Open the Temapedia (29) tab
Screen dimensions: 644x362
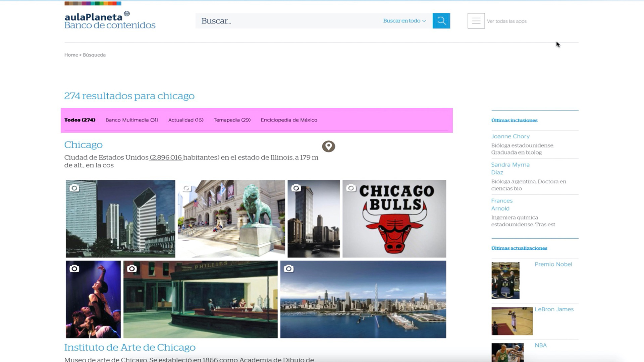[x=232, y=120]
